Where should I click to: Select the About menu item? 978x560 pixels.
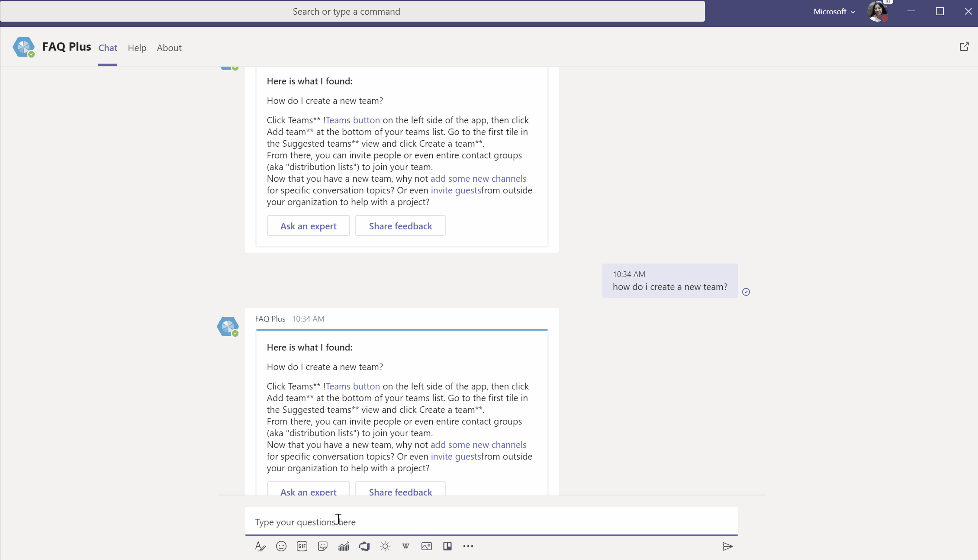click(169, 47)
